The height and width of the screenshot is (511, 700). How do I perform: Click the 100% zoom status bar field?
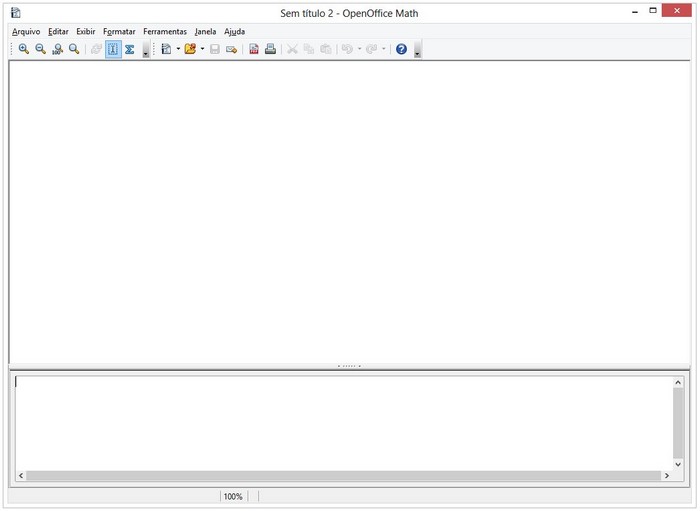(x=233, y=496)
